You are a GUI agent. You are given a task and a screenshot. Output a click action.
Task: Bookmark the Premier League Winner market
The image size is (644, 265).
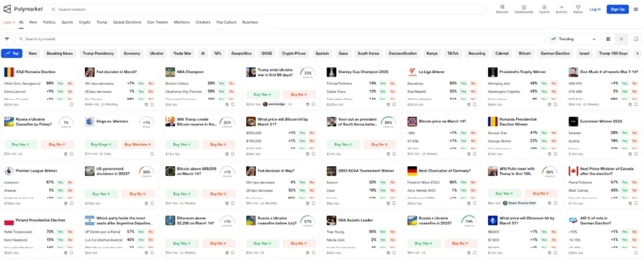pyautogui.click(x=72, y=203)
